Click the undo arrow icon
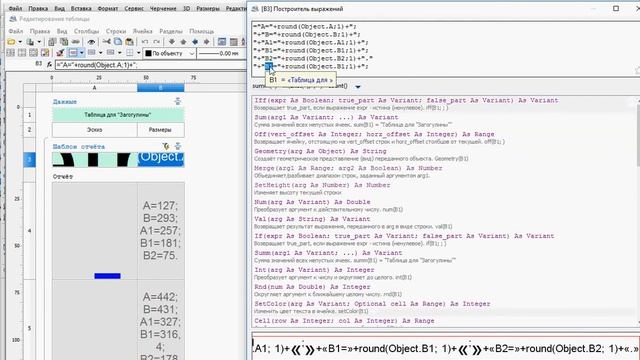The height and width of the screenshot is (360, 640). (145, 42)
